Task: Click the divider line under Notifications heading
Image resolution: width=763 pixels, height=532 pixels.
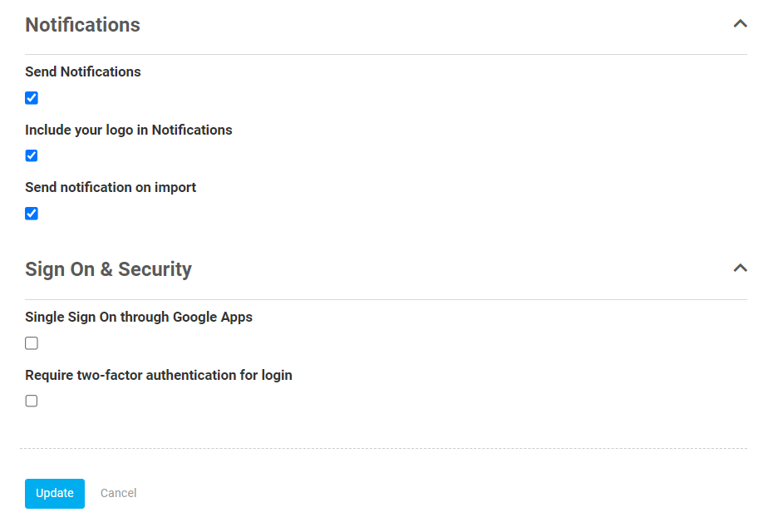Action: (x=386, y=55)
